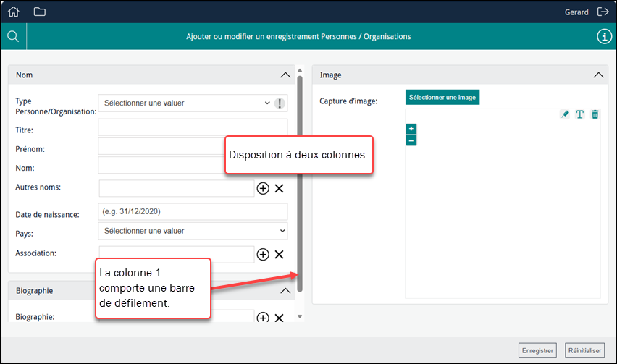The width and height of the screenshot is (617, 364).
Task: Remove the Autres noms entry
Action: click(280, 188)
